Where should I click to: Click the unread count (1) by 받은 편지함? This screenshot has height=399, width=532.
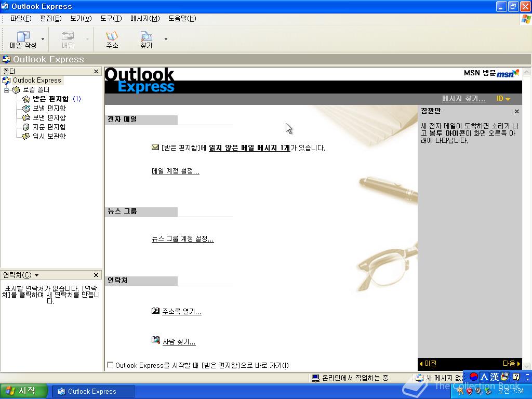[77, 99]
